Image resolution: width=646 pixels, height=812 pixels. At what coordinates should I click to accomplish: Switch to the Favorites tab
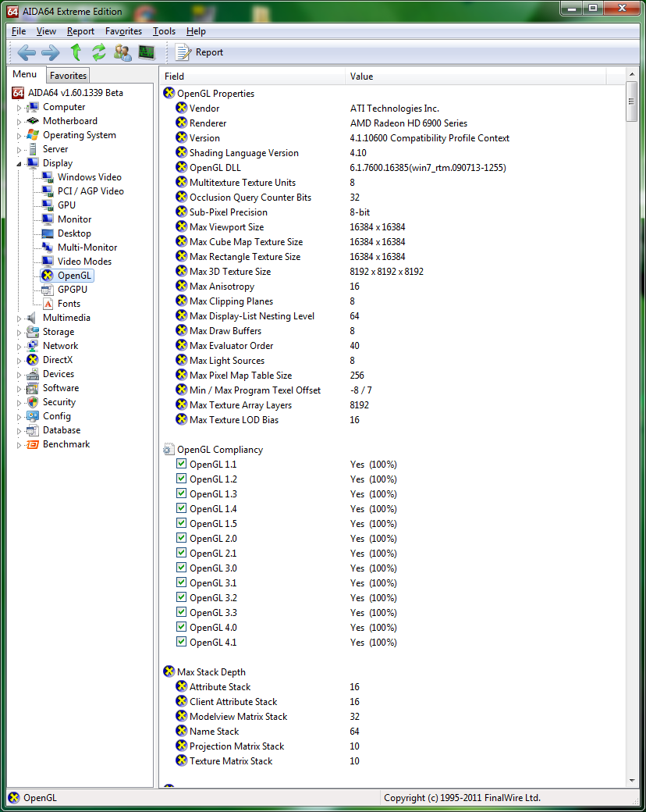[x=69, y=76]
